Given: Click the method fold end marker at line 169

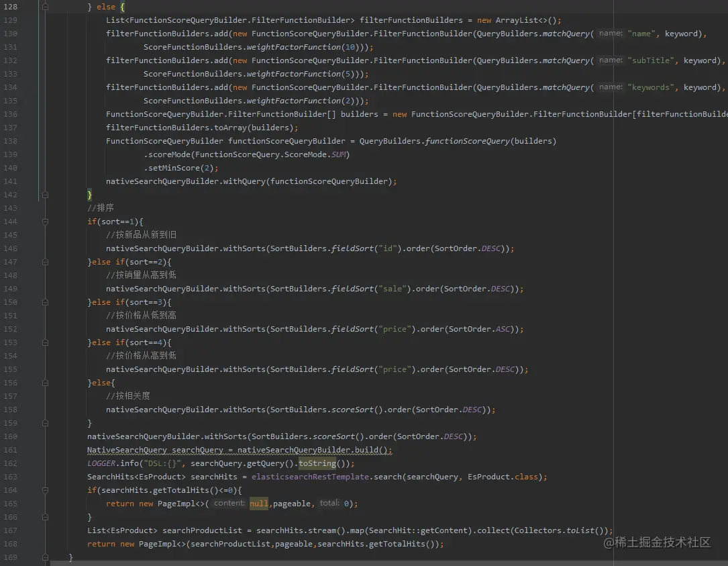Looking at the screenshot, I should click(x=45, y=557).
